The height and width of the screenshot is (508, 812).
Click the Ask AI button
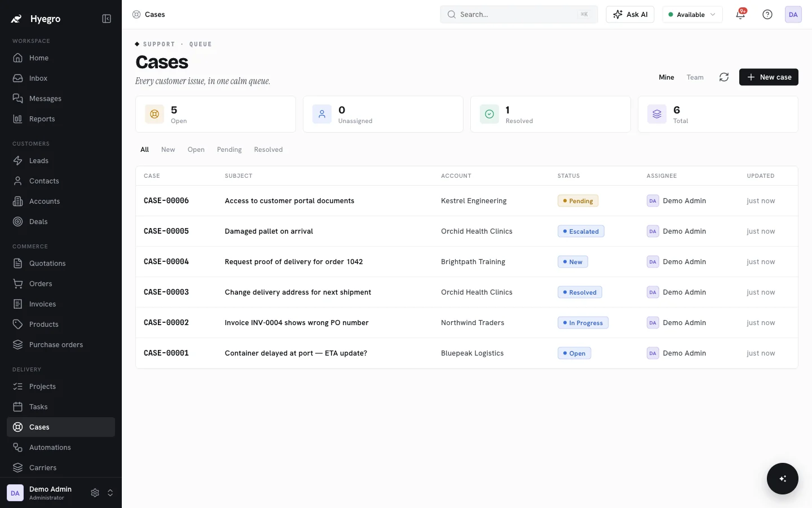[630, 15]
